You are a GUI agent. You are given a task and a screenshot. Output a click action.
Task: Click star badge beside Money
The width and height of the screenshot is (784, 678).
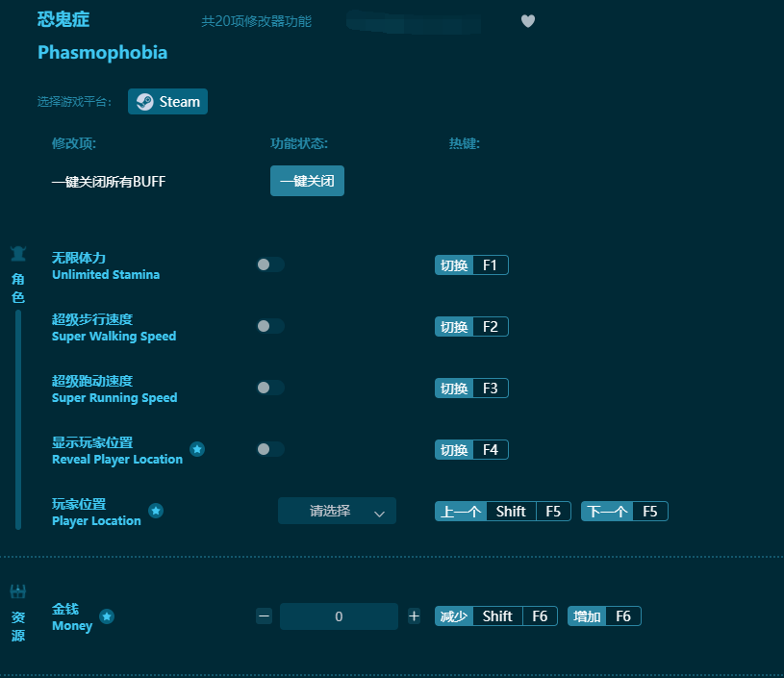tap(107, 615)
